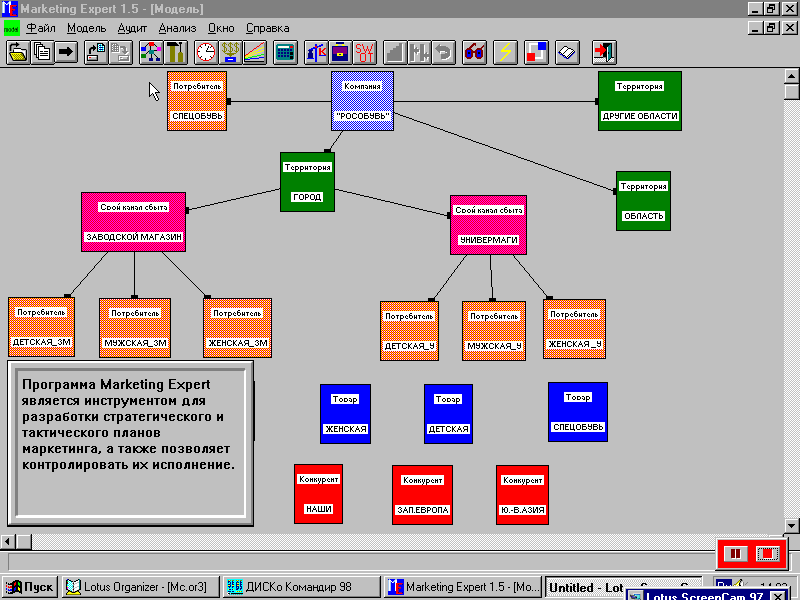The height and width of the screenshot is (600, 800).
Task: Open the Анализ menu
Action: 177,28
